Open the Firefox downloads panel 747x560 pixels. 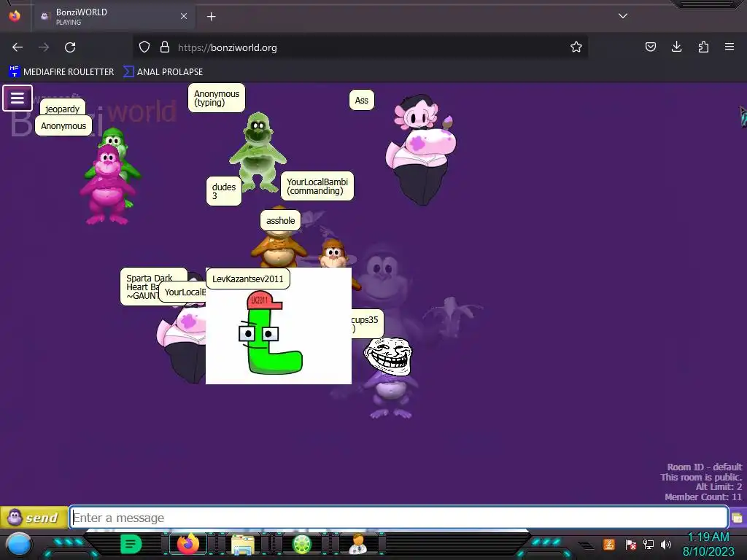click(676, 47)
